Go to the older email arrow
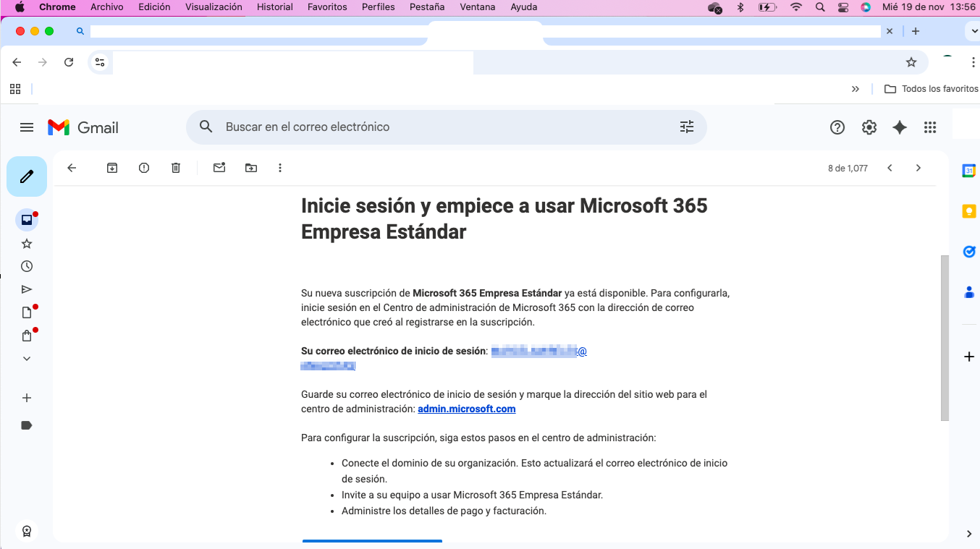 (918, 168)
